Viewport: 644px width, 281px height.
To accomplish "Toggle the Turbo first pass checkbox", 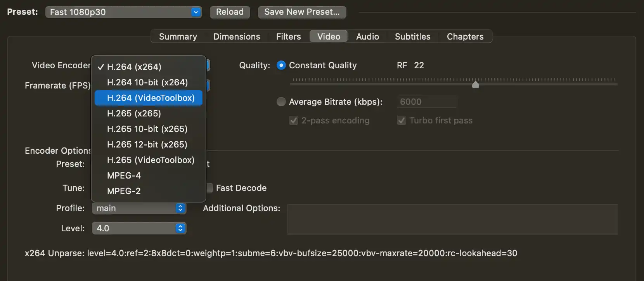I will click(x=402, y=121).
